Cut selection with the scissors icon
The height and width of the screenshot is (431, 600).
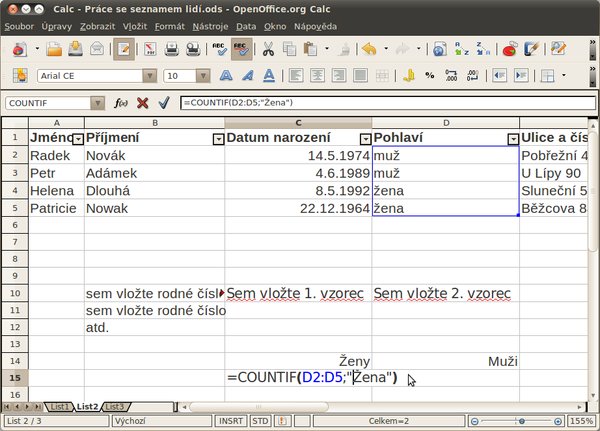[x=268, y=49]
